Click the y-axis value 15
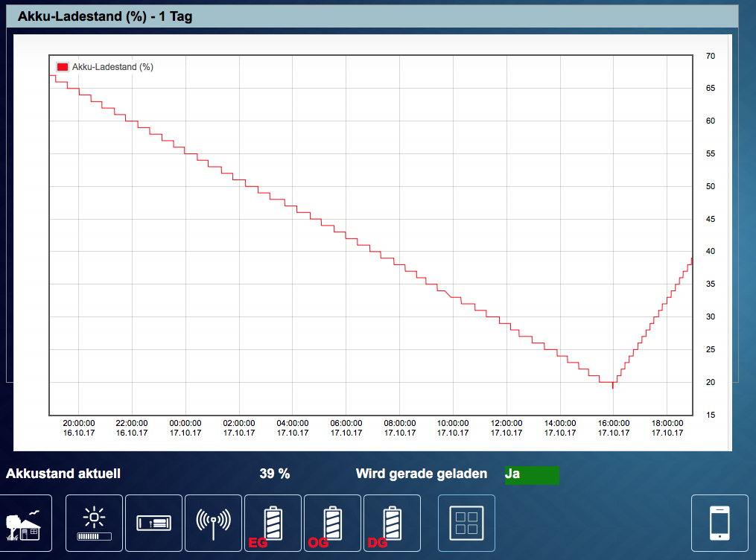Viewport: 756px width, 560px height. 711,415
